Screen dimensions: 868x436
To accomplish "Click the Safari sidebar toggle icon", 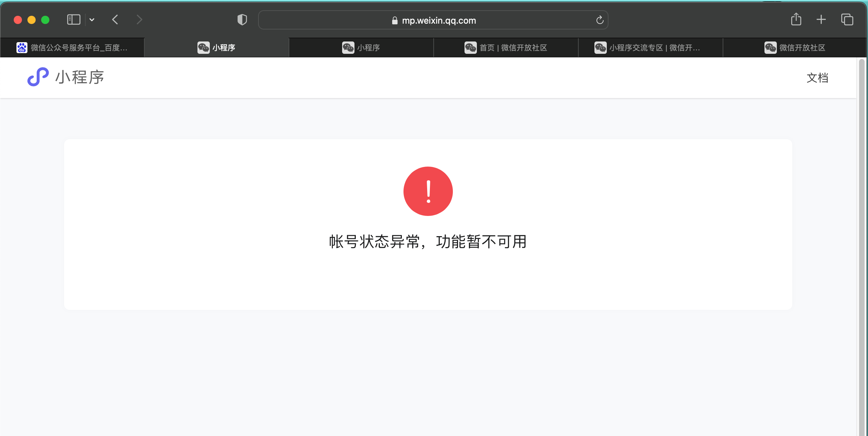I will [74, 20].
